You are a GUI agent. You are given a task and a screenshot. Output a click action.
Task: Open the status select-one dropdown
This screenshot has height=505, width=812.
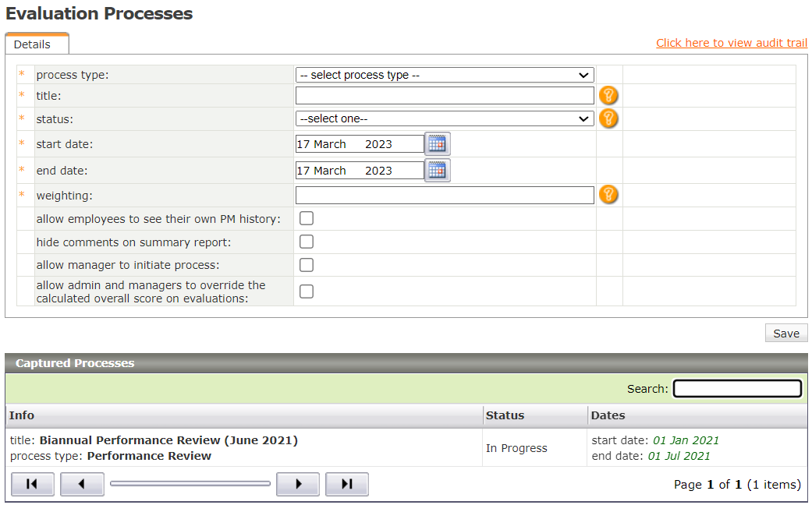pos(445,118)
